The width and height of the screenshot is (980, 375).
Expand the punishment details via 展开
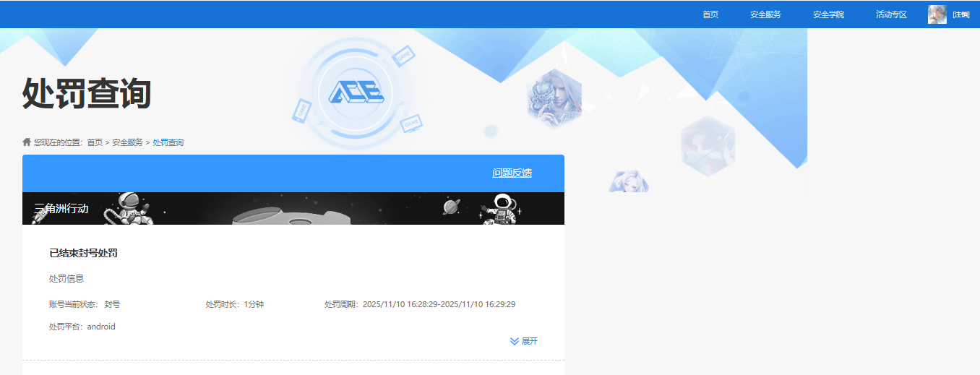pyautogui.click(x=529, y=341)
